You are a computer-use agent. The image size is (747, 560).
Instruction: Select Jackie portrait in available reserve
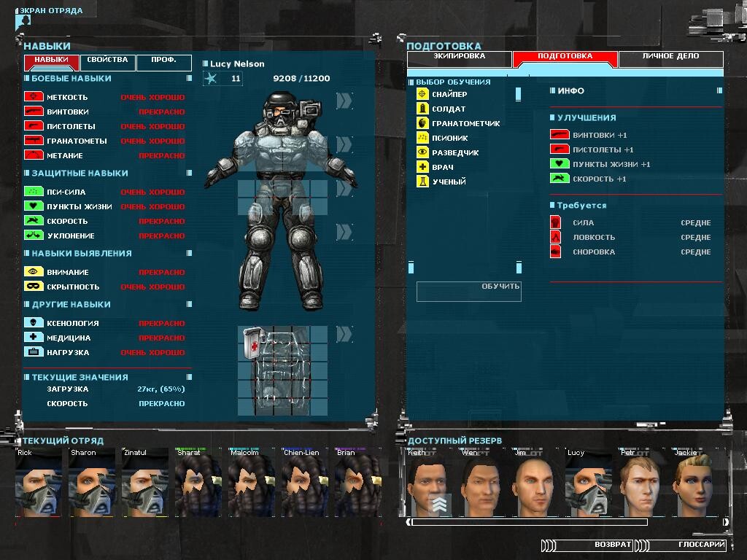(x=695, y=482)
